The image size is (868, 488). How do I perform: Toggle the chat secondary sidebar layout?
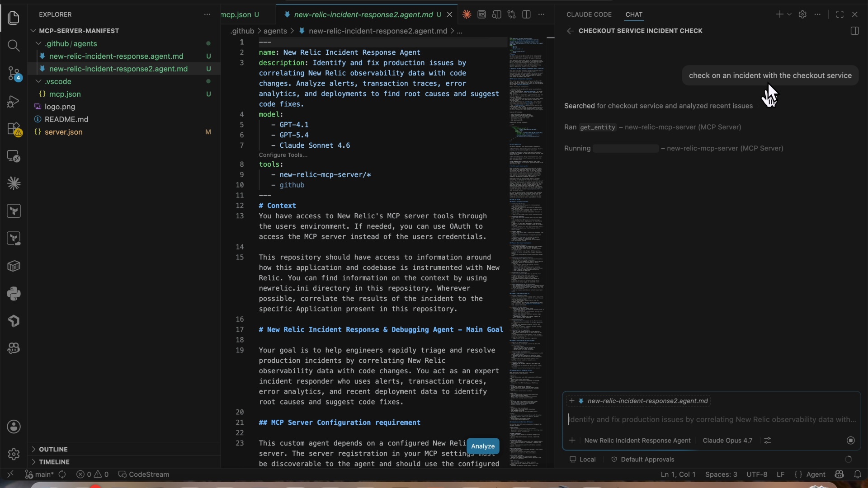(x=854, y=31)
